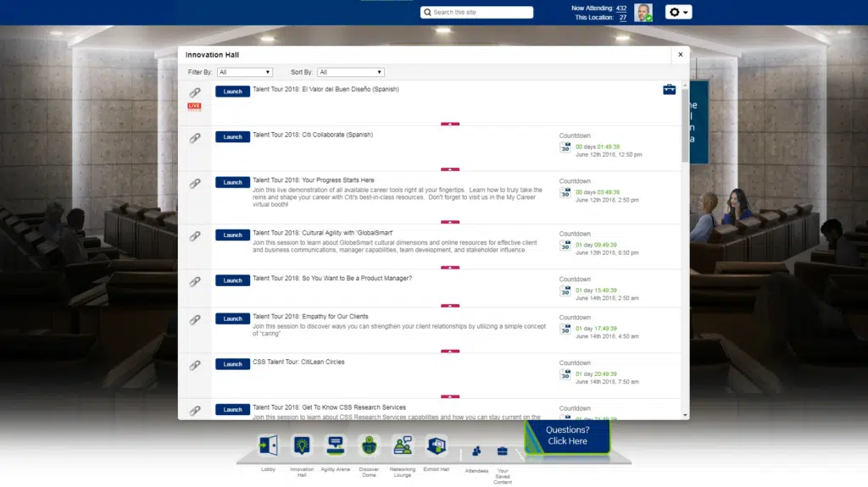Click calendar icon for CitiLean Circles countdown

[565, 374]
